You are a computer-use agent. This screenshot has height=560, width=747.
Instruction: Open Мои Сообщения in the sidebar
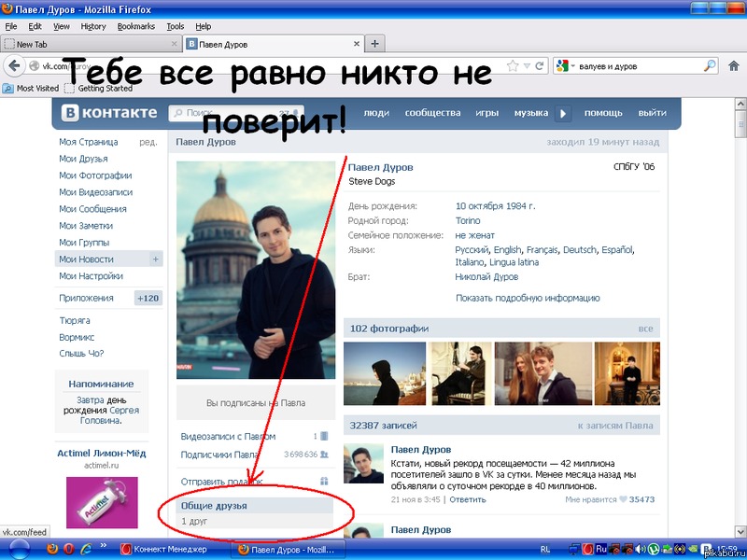click(x=92, y=209)
